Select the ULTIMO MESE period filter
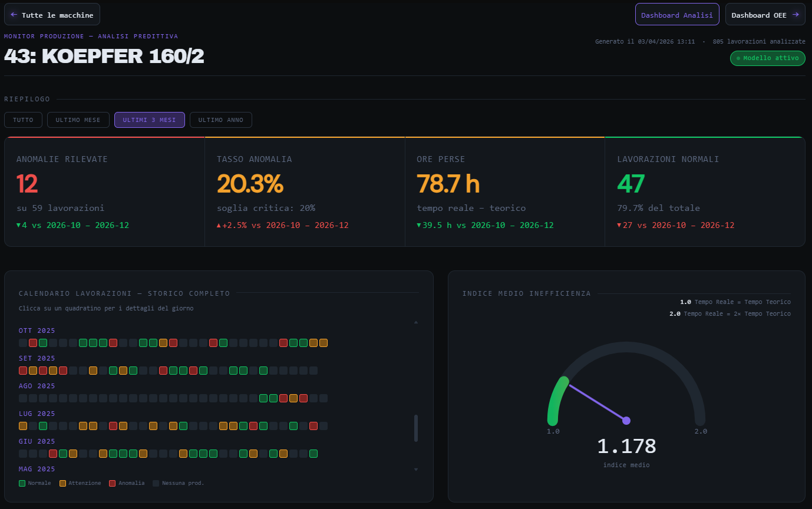This screenshot has width=812, height=509. (x=78, y=120)
